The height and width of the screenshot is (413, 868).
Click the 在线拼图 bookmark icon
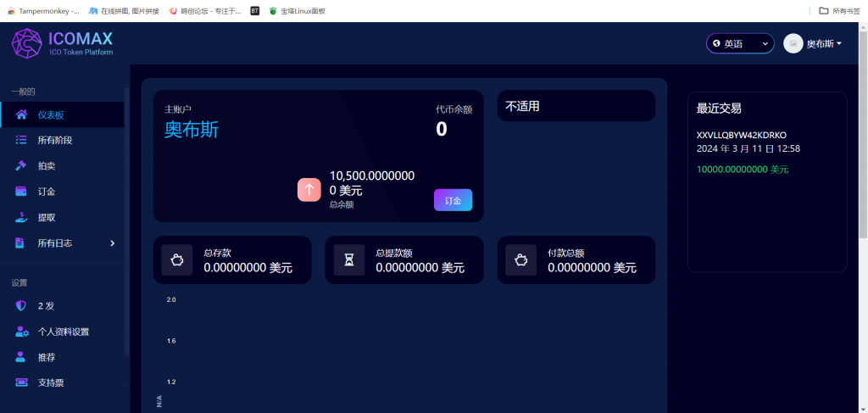[x=93, y=10]
